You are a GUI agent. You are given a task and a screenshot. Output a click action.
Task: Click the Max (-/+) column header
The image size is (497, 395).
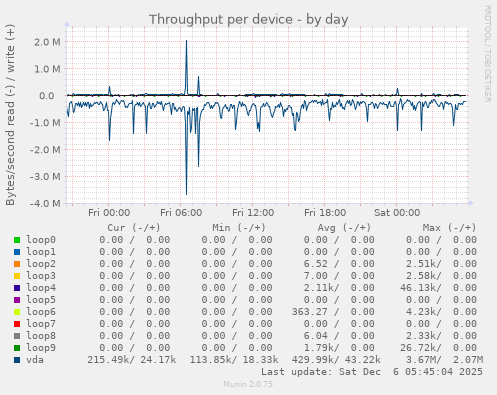tap(449, 228)
